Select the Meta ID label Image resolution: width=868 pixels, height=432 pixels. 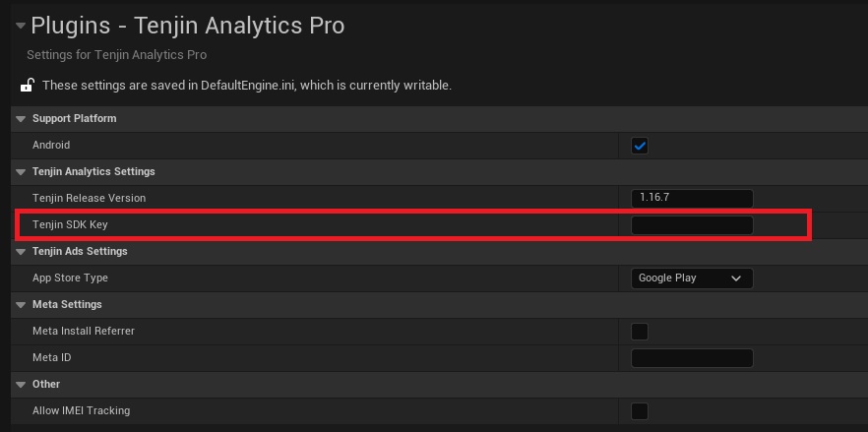click(x=52, y=358)
